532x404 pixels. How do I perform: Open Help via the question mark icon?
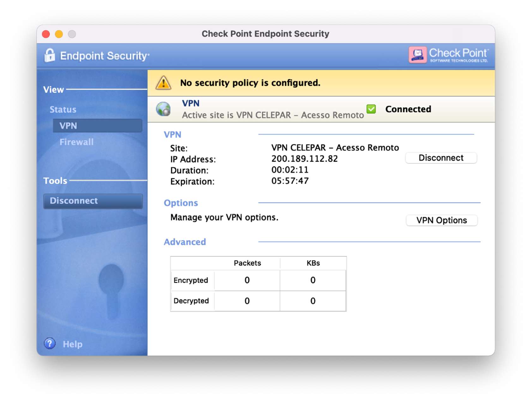click(x=50, y=343)
